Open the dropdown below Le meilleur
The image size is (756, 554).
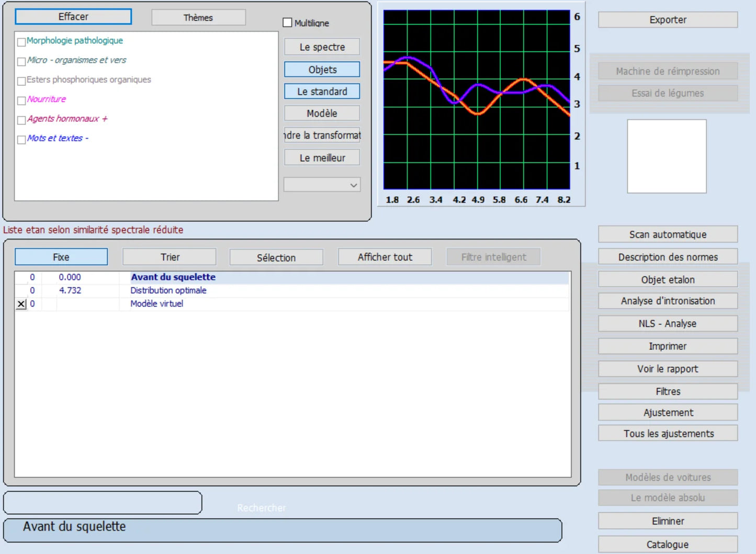322,185
